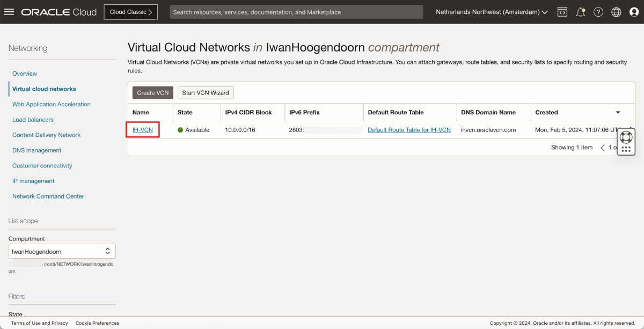Click the Oracle Cloud logo

coord(59,11)
